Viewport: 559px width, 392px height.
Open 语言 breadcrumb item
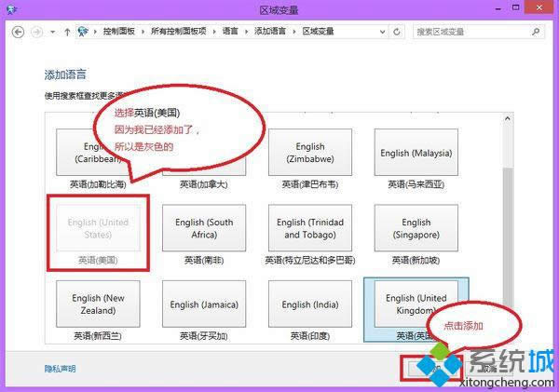pos(230,32)
